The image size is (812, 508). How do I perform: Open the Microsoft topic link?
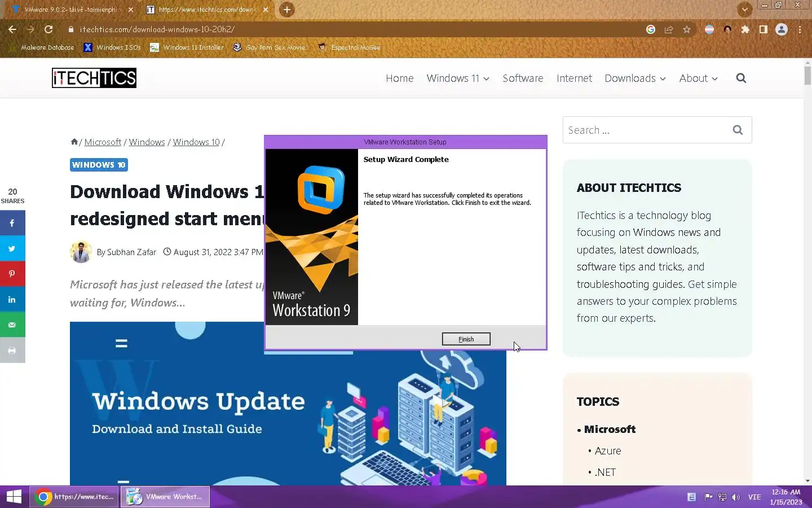[610, 429]
